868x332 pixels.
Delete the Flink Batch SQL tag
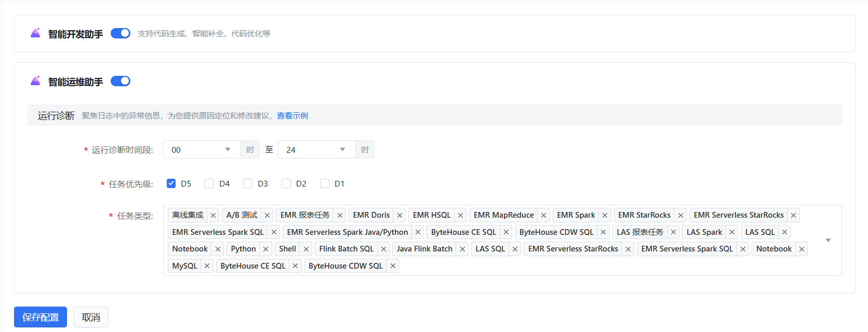[x=383, y=249]
